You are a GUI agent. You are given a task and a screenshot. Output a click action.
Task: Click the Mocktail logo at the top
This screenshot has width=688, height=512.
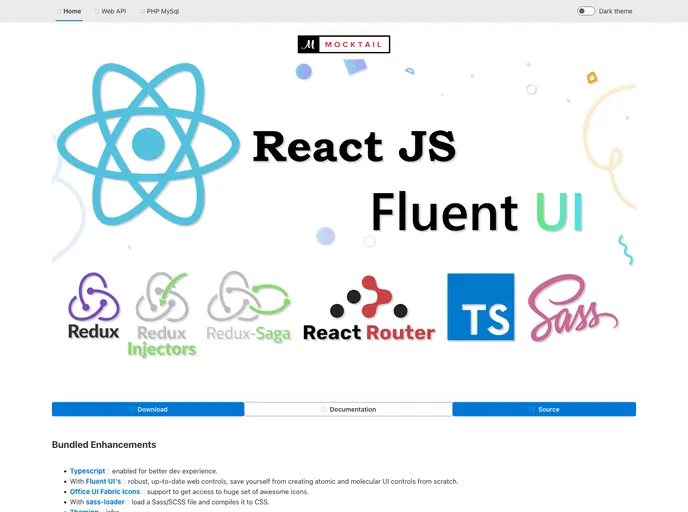[x=344, y=44]
